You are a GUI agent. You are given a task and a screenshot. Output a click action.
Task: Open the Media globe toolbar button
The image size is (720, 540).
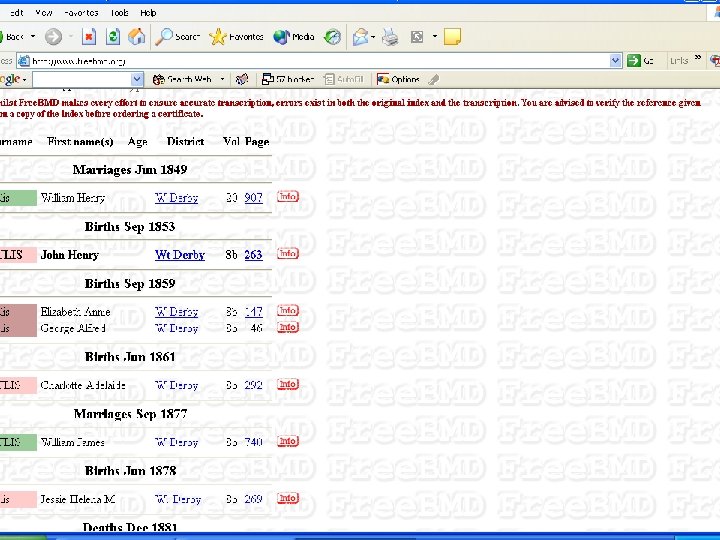[x=294, y=36]
